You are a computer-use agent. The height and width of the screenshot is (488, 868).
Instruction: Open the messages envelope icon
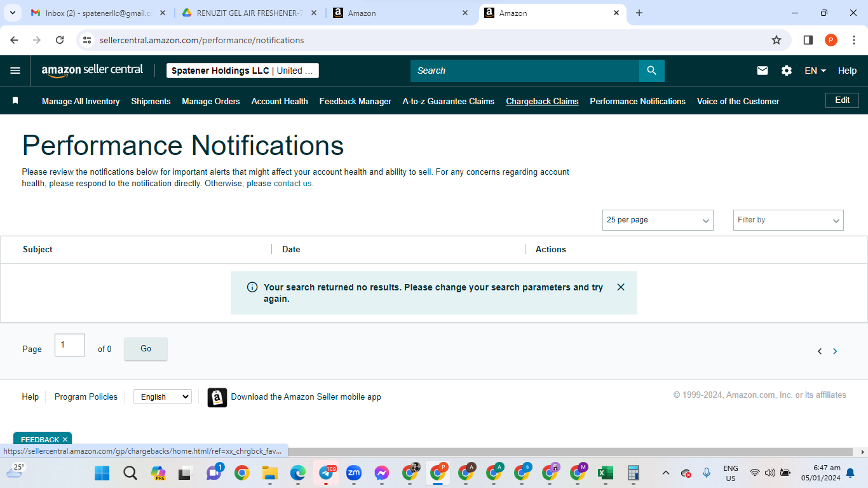point(763,71)
